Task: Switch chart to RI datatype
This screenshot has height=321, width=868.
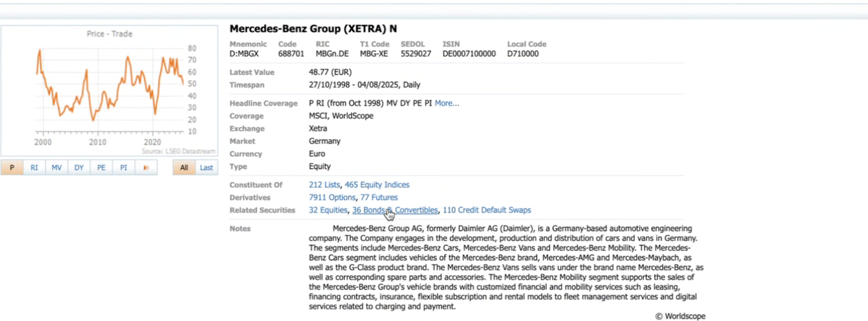Action: pos(34,168)
